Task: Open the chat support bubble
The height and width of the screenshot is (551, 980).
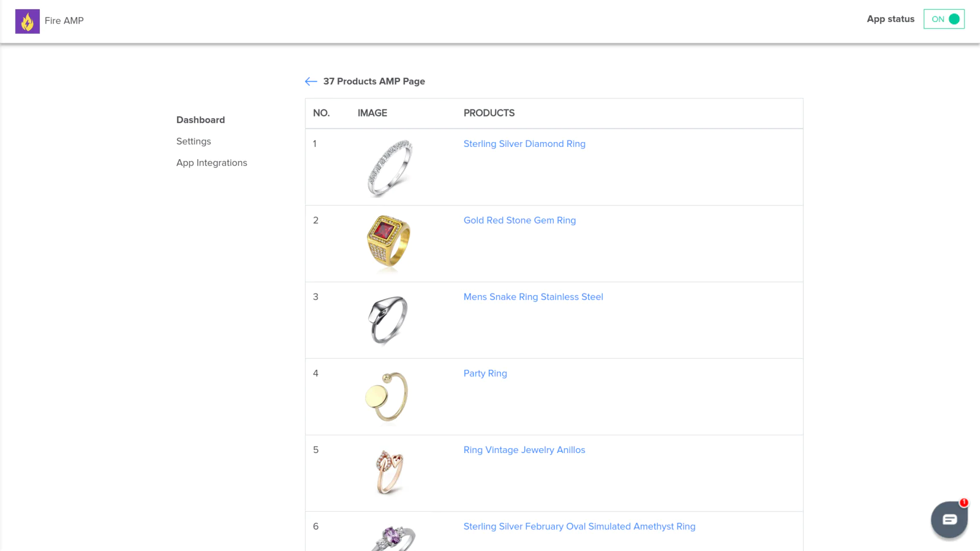Action: coord(949,520)
